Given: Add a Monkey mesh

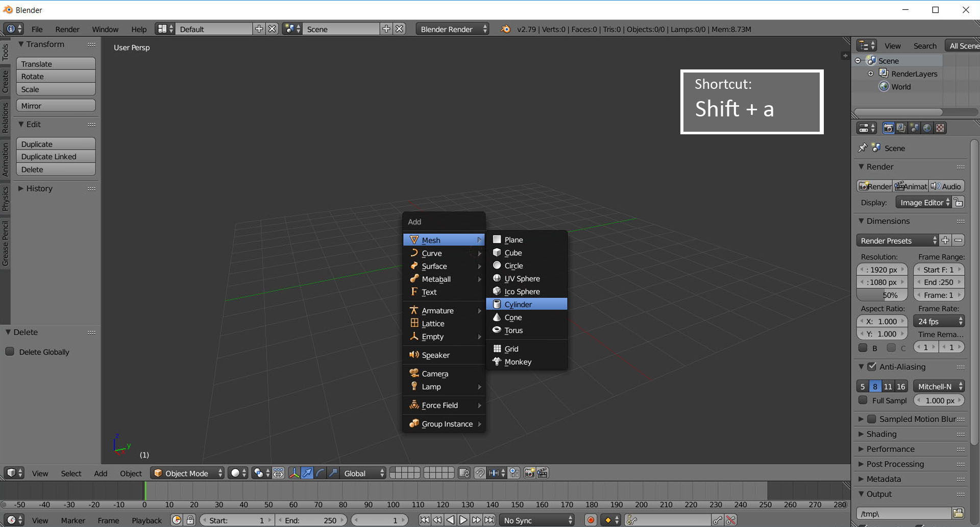Looking at the screenshot, I should pyautogui.click(x=526, y=362).
